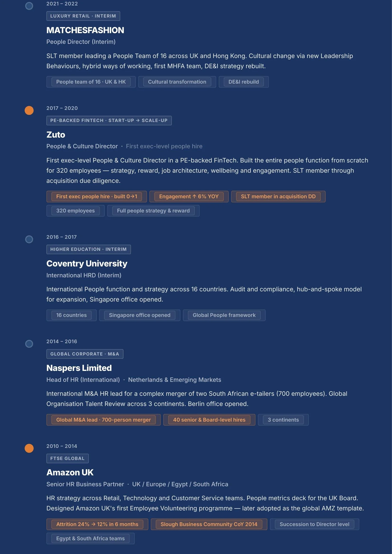Select the timeline marker for 2021 – 2022
The image size is (392, 554).
(29, 6)
